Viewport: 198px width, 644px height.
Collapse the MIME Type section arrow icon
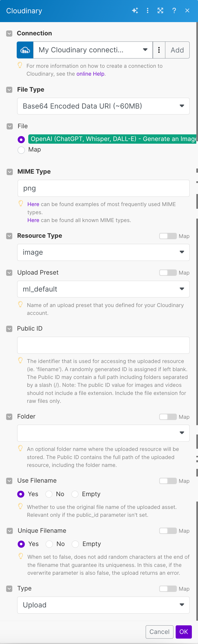(10, 172)
